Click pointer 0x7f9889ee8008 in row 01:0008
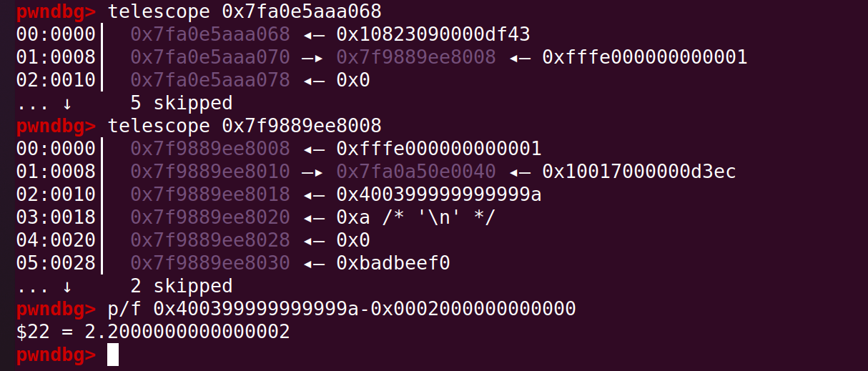868x371 pixels. pos(416,57)
